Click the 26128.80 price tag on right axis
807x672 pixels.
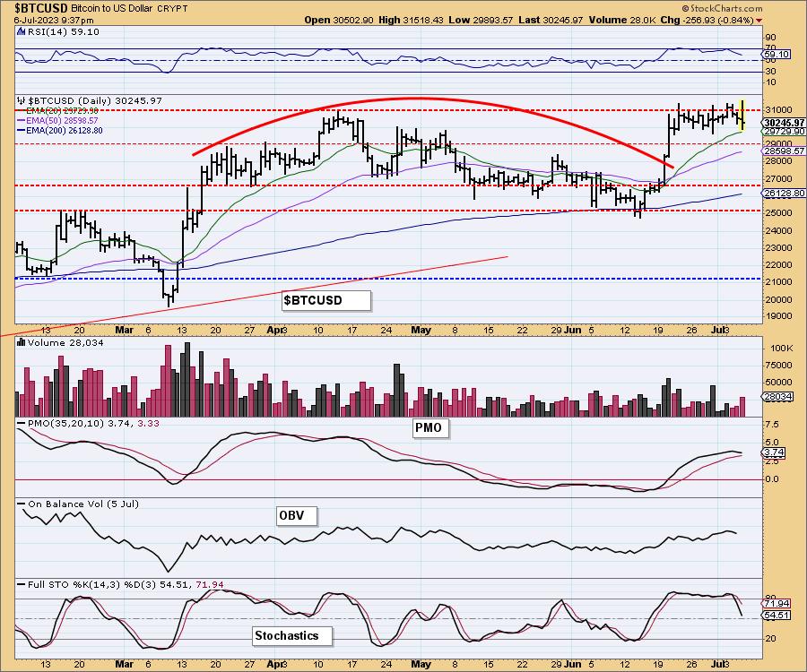(x=784, y=193)
